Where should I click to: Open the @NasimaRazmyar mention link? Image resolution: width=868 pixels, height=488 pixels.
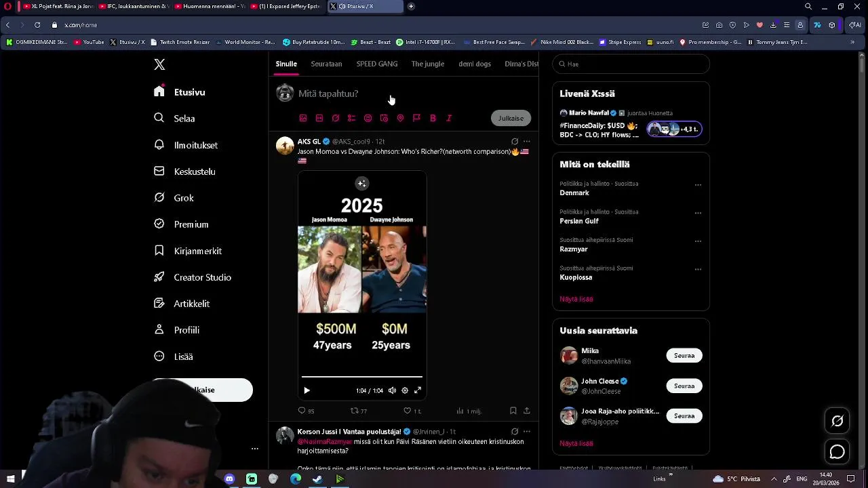tap(325, 441)
